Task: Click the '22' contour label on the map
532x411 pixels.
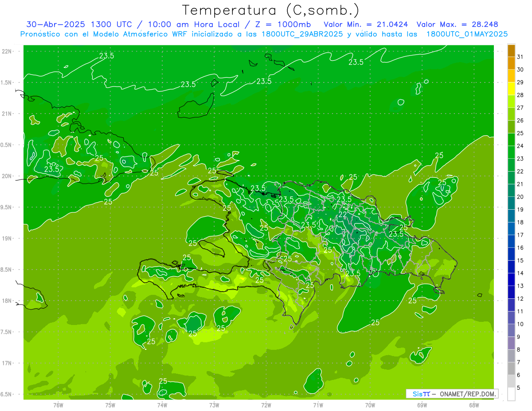Action: (x=343, y=215)
